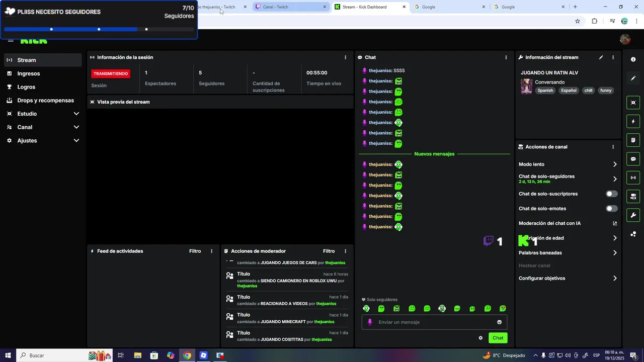The width and height of the screenshot is (644, 362).
Task: Click the lightning bolt icon in right toolbar
Action: click(x=633, y=121)
